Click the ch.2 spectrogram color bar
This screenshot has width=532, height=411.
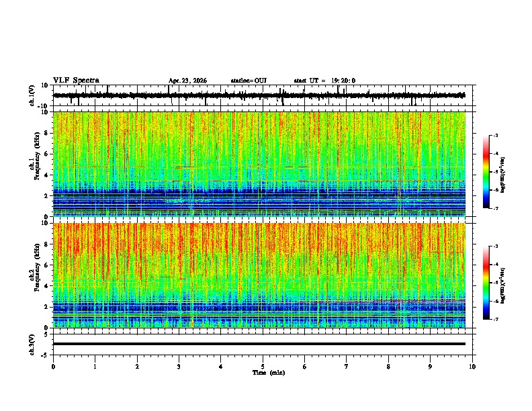click(x=486, y=283)
